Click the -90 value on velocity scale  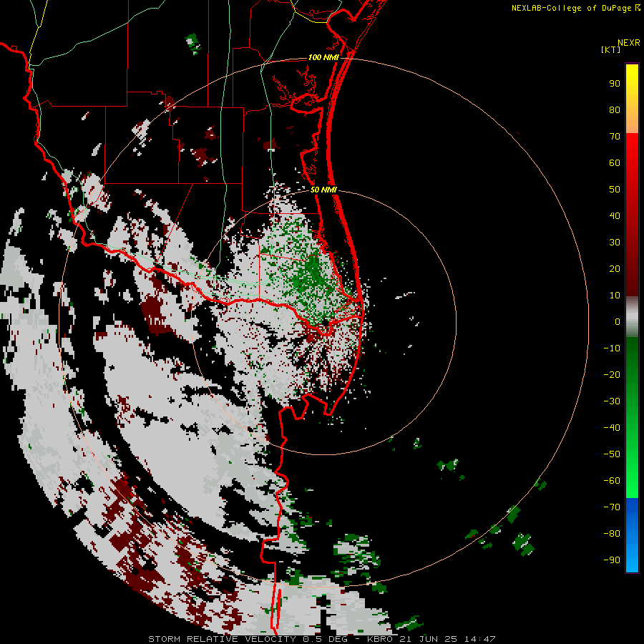coord(612,560)
